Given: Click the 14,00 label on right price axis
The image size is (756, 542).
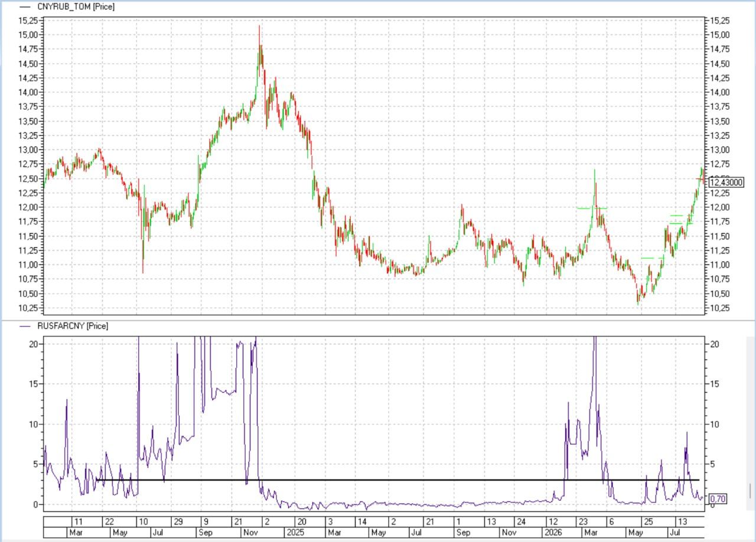Looking at the screenshot, I should coord(719,92).
